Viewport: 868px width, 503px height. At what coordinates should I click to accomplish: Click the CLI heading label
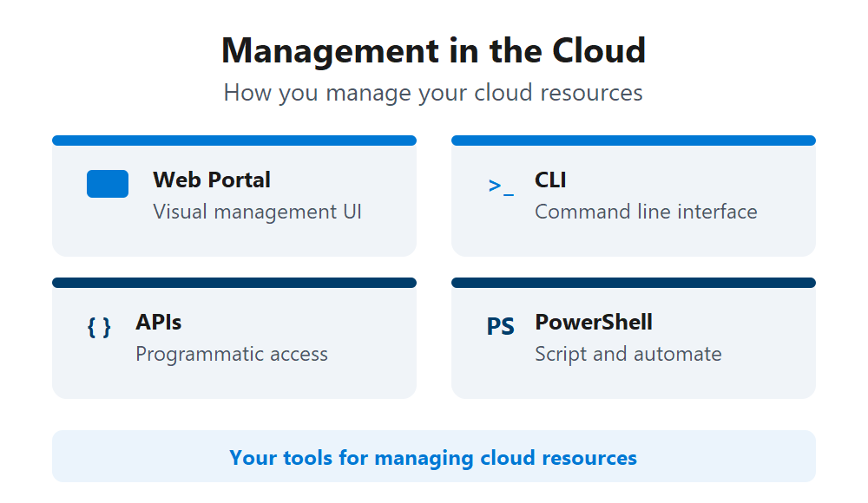tap(552, 180)
